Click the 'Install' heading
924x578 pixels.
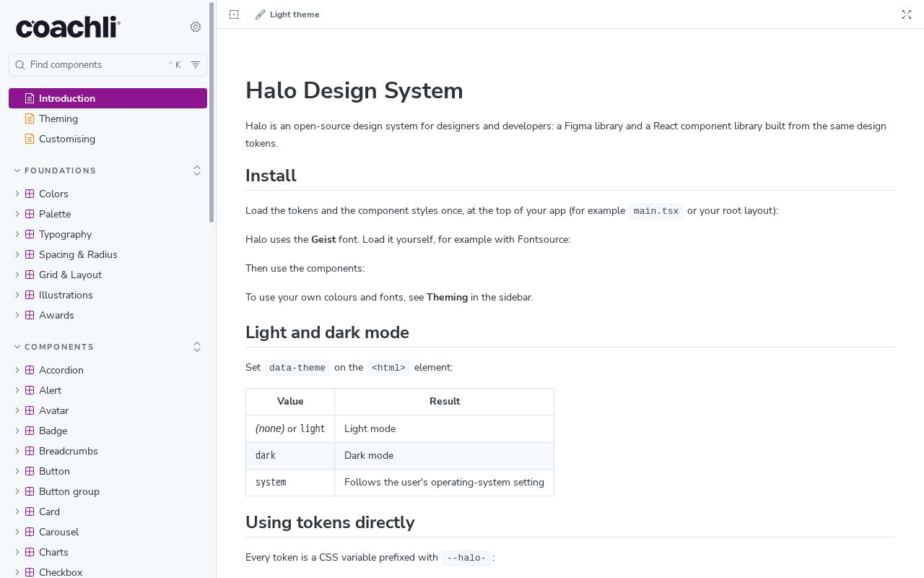click(x=271, y=176)
